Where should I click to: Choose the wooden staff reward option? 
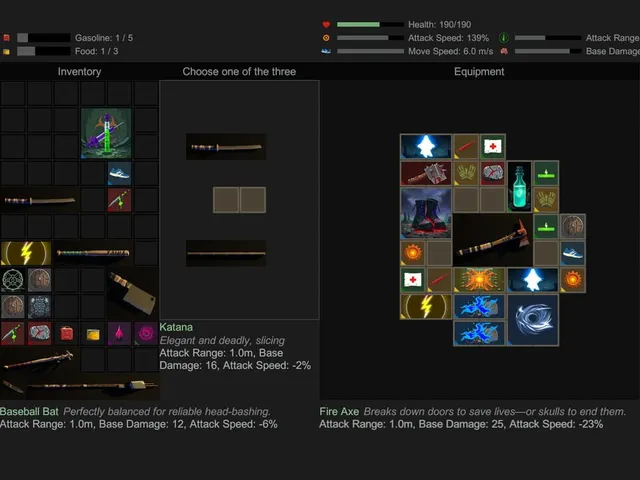[x=226, y=253]
